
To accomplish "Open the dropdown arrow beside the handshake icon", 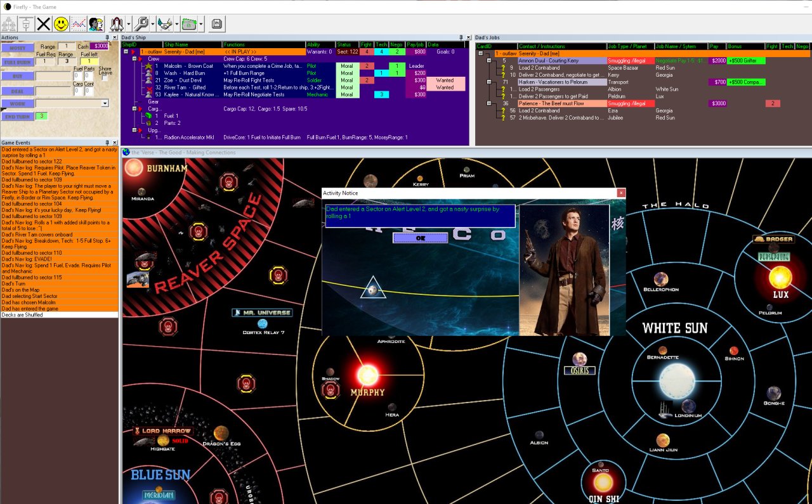I will [x=177, y=24].
